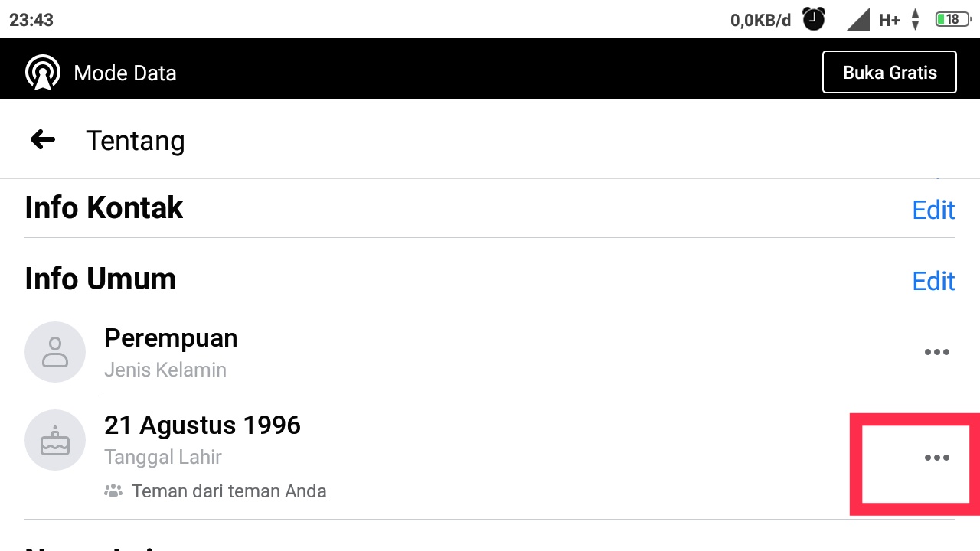Click Teman dari teman Anda privacy setting
The height and width of the screenshot is (551, 980).
pos(230,491)
